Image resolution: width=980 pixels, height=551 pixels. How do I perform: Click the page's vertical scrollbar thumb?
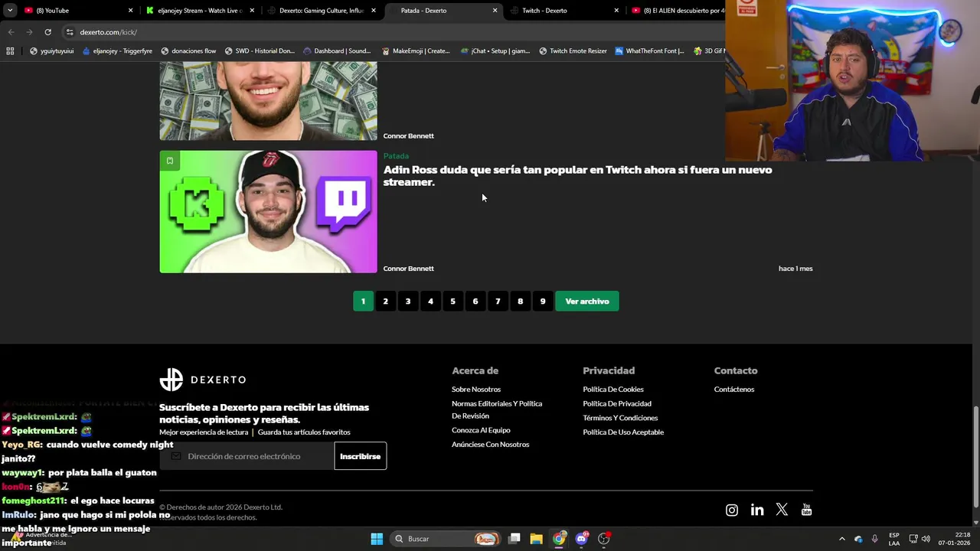[975, 456]
